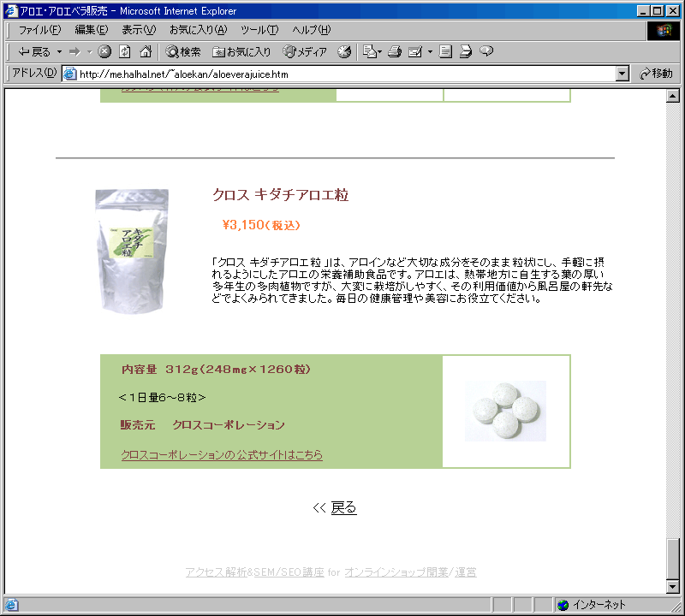The image size is (685, 616).
Task: Click the page icon in the status bar
Action: 11,605
